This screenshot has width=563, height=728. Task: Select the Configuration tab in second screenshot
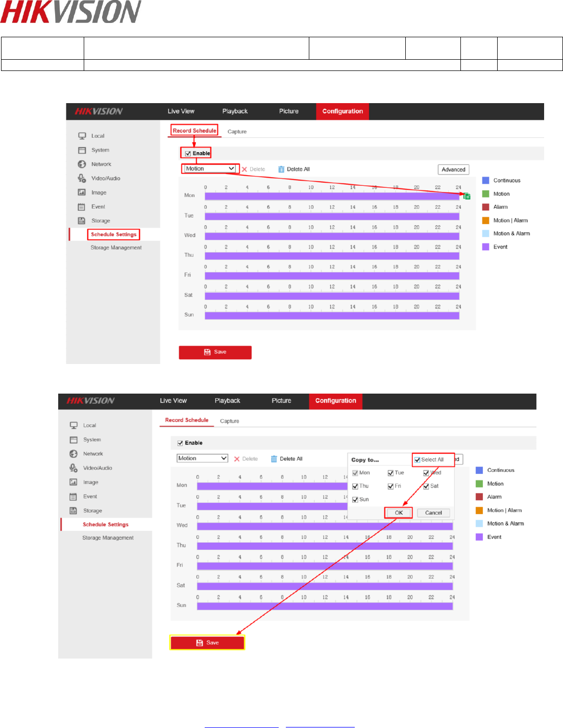click(x=336, y=401)
